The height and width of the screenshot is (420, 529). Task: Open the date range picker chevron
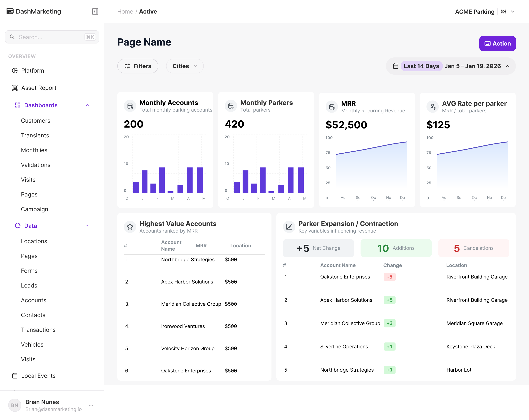click(508, 66)
